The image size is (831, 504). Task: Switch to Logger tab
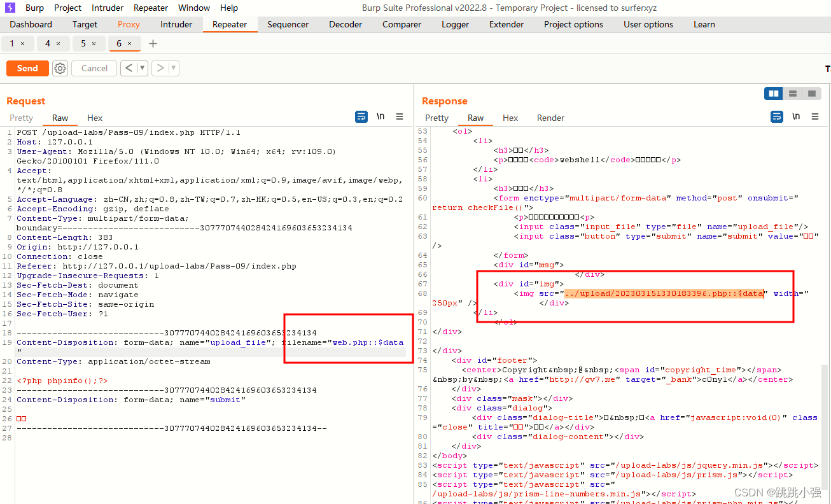(x=456, y=24)
